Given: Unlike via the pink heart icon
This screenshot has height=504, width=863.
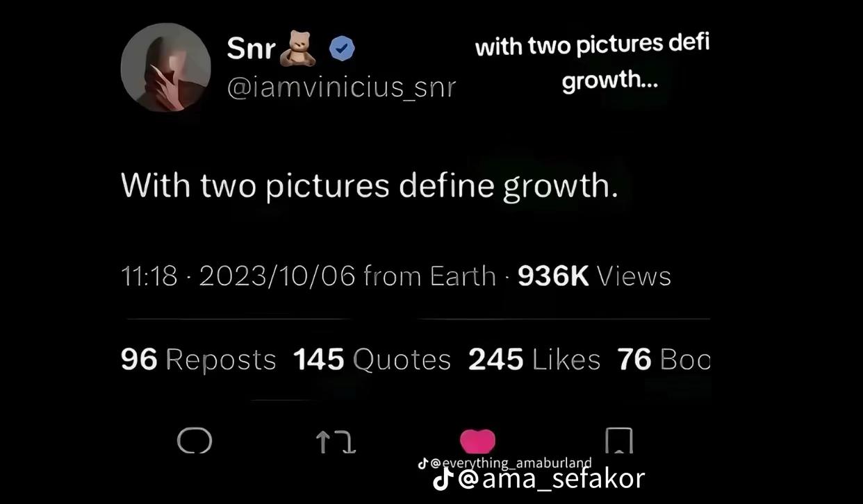Looking at the screenshot, I should tap(478, 441).
